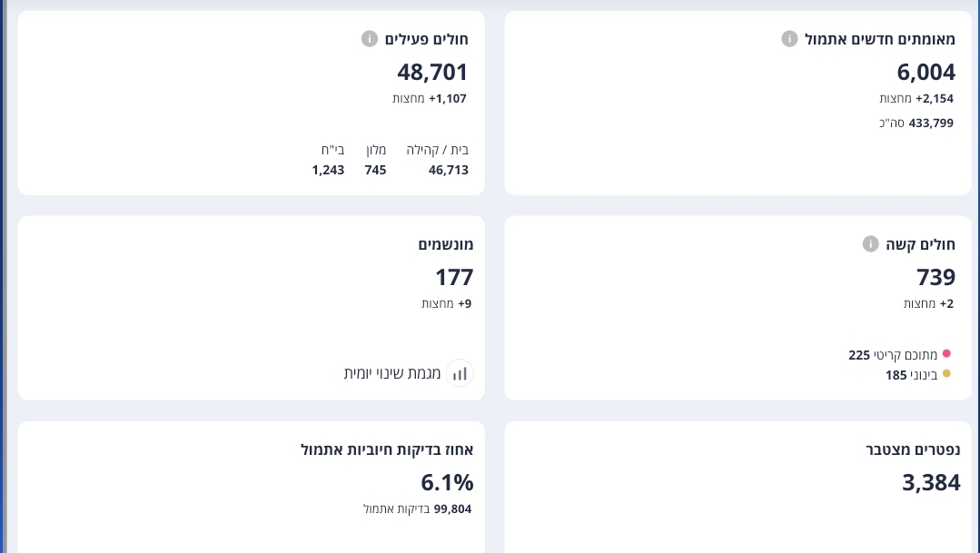Click the 'נפטרים מצטבר' cumulative deaths title

click(x=912, y=449)
